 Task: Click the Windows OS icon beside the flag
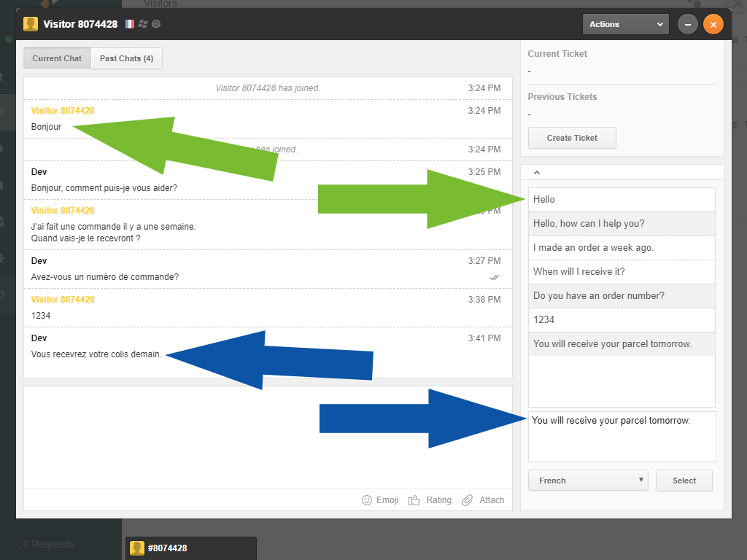pyautogui.click(x=143, y=23)
